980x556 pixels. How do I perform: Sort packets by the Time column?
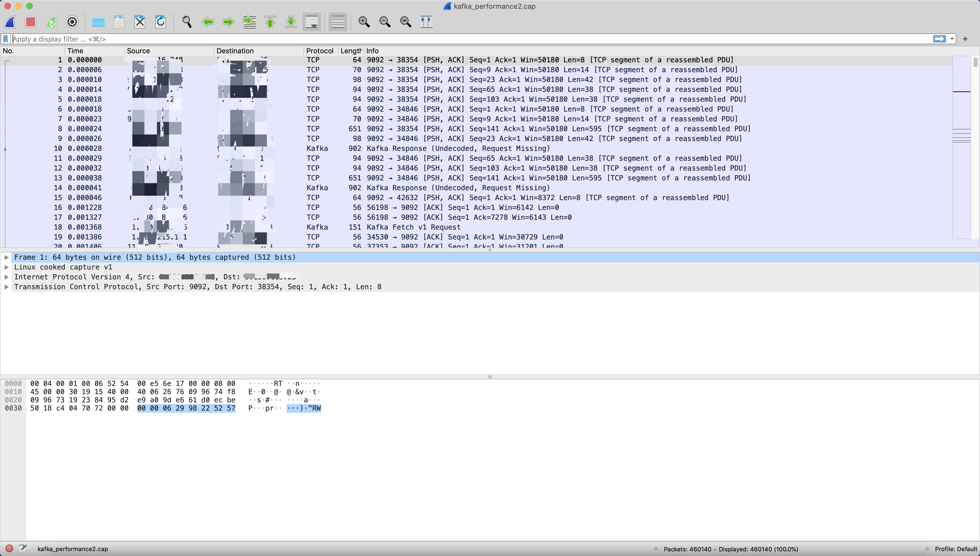click(x=75, y=51)
